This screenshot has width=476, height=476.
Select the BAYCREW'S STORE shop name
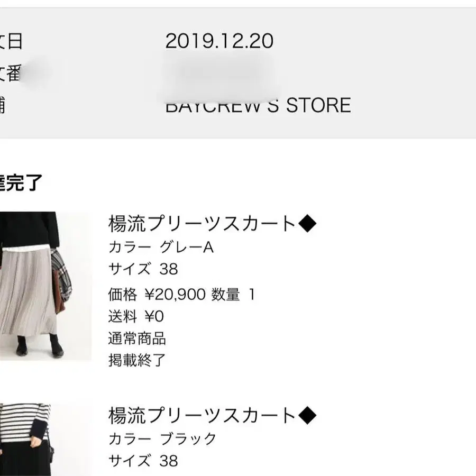258,105
